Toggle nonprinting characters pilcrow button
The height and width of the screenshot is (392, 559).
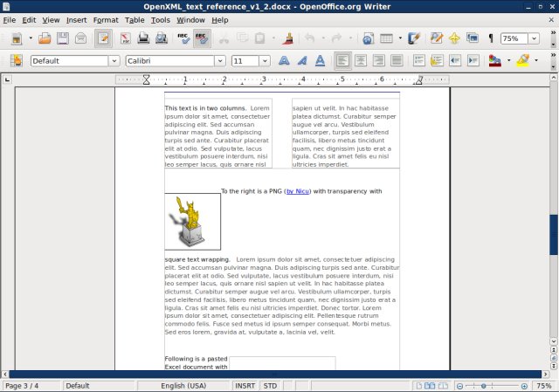coord(491,38)
